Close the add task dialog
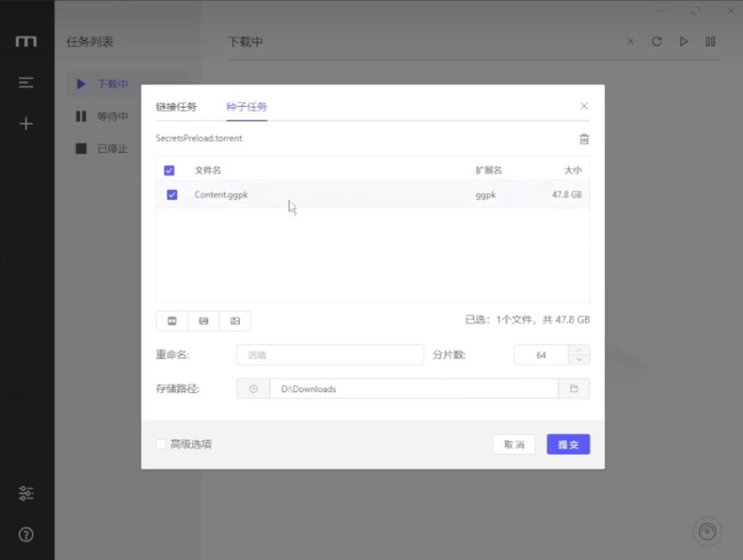The height and width of the screenshot is (560, 743). [x=584, y=106]
